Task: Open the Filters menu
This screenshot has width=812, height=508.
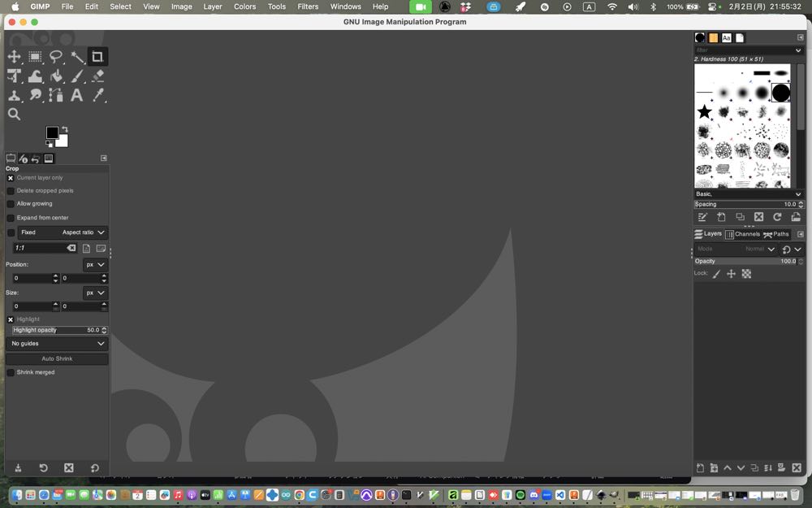Action: tap(308, 7)
